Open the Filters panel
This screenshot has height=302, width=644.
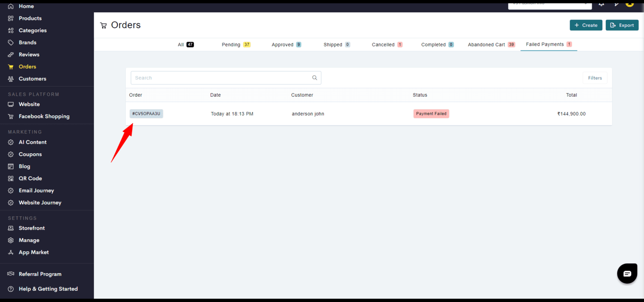click(594, 78)
